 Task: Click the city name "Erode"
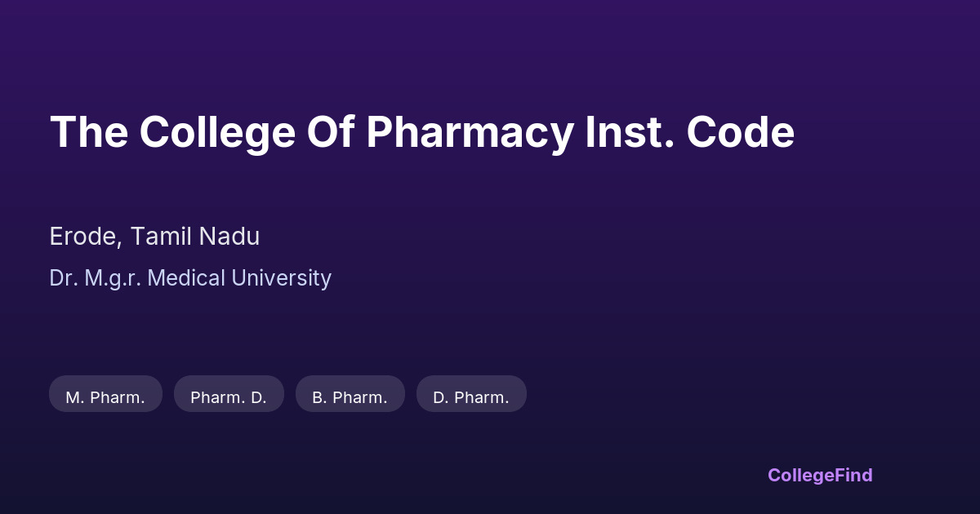point(84,237)
